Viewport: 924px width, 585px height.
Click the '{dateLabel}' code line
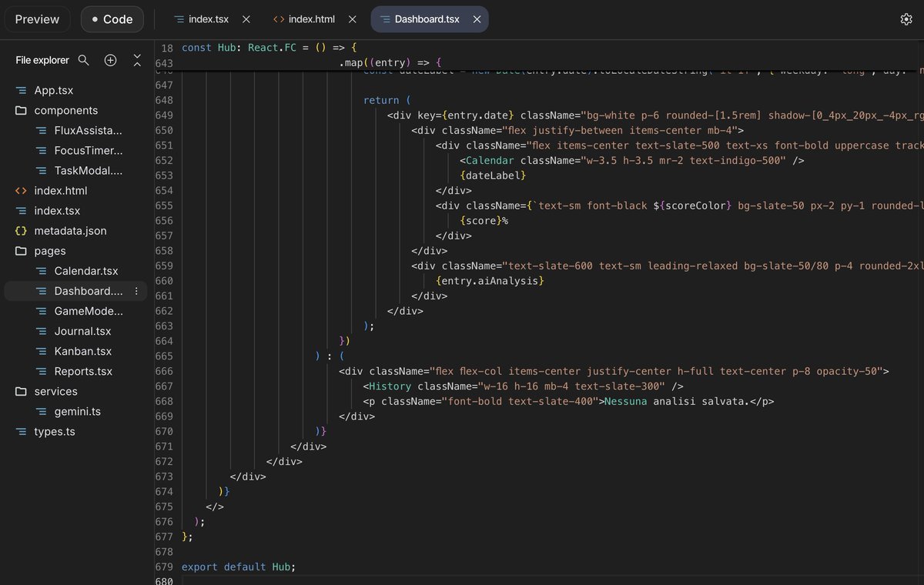(493, 175)
